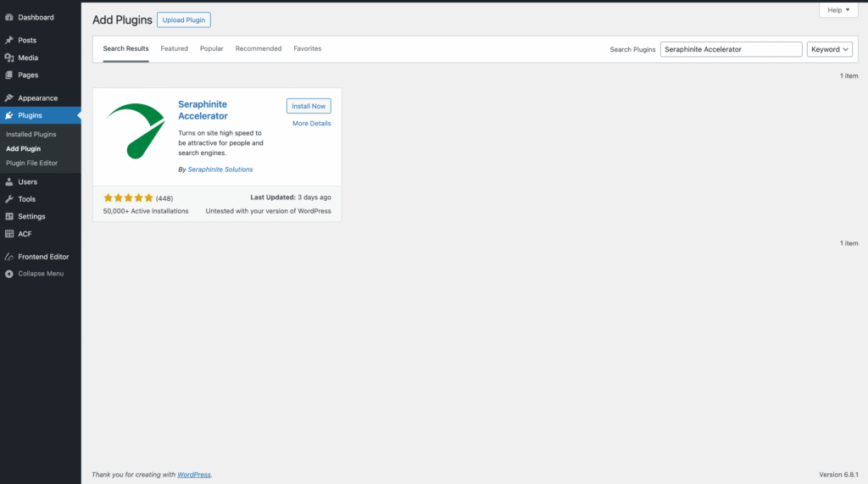
Task: Open More Details for Seraphinite Accelerator
Action: pos(311,124)
